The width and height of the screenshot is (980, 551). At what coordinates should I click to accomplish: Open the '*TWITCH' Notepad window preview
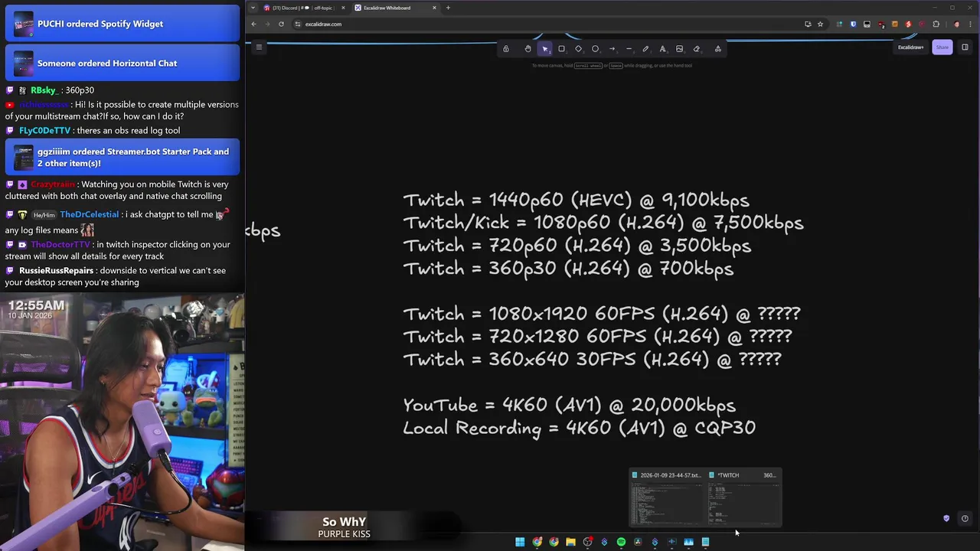(743, 498)
